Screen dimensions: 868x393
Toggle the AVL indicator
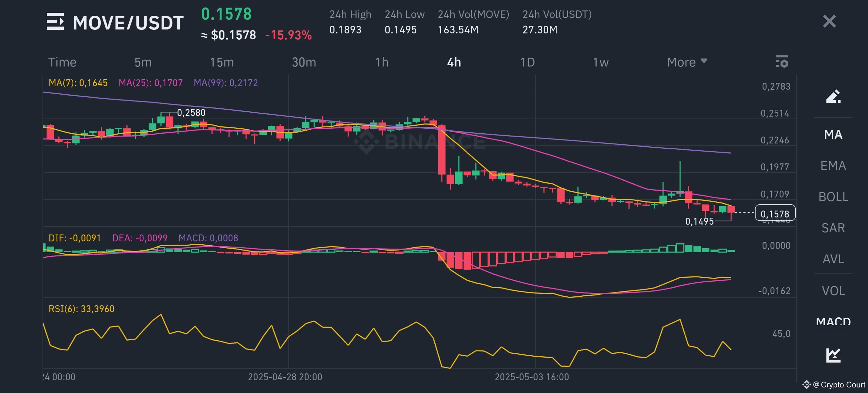coord(833,259)
